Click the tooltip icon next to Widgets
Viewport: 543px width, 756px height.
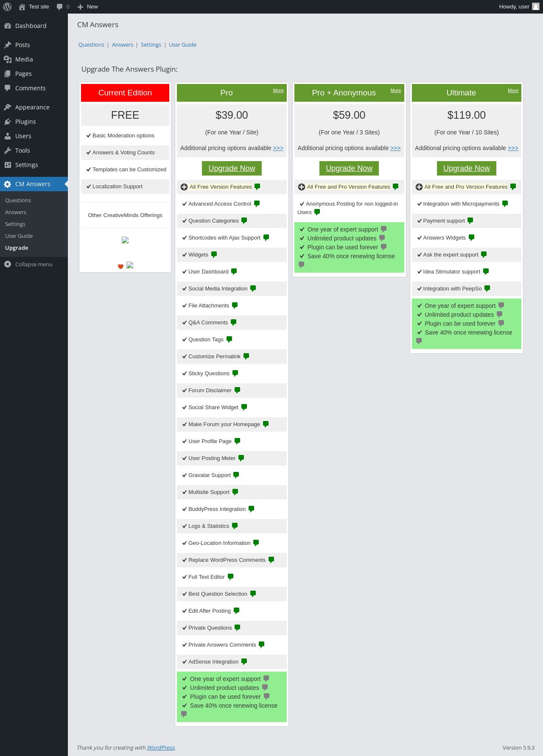[x=214, y=255]
